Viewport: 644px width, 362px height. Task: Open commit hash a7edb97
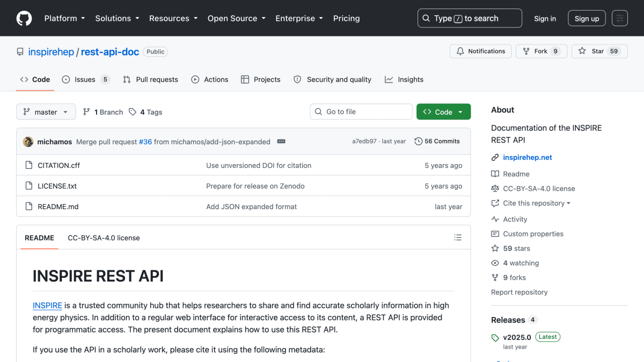[364, 142]
